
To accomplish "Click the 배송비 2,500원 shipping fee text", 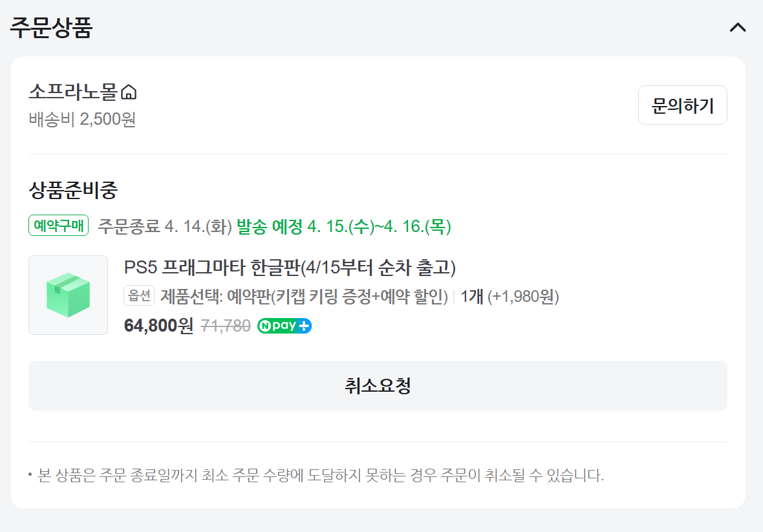I will (82, 120).
